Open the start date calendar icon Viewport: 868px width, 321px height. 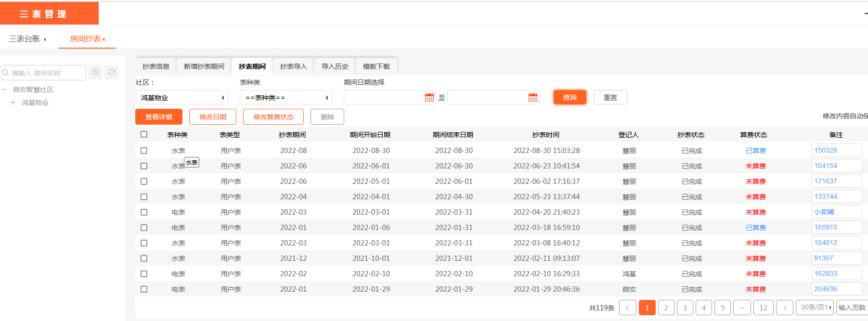(x=429, y=98)
